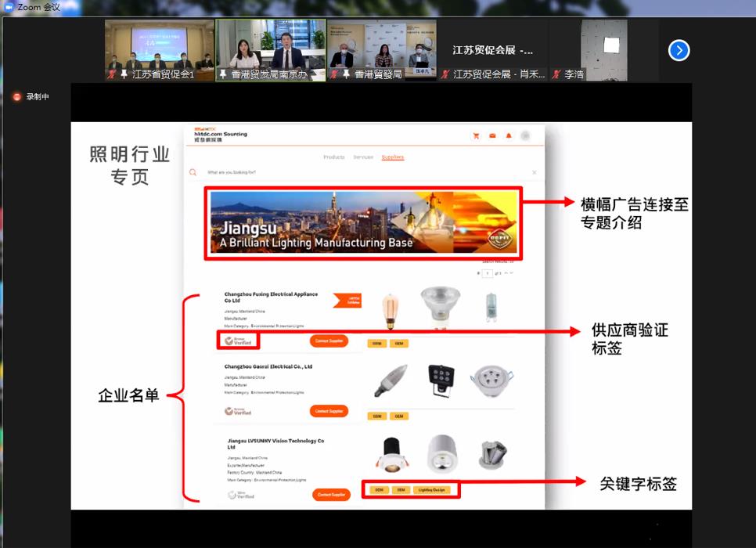Contact Supplier for Changzhou Fusing Electrical
The width and height of the screenshot is (756, 548).
[x=329, y=341]
